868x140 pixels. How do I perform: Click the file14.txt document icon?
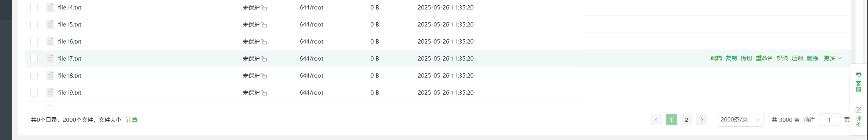point(50,7)
